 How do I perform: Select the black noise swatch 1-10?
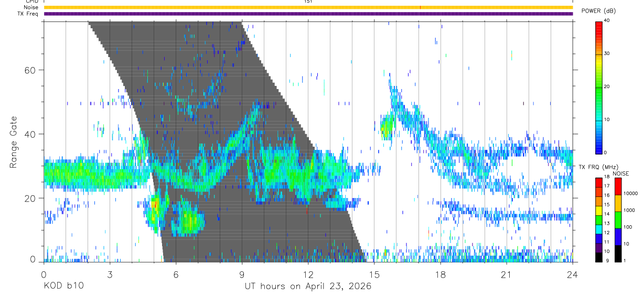pos(618,254)
